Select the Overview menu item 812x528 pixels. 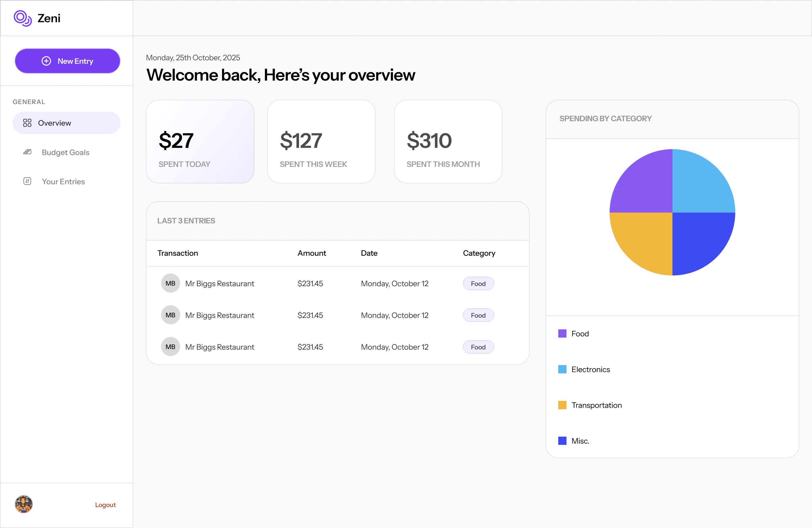pyautogui.click(x=67, y=123)
